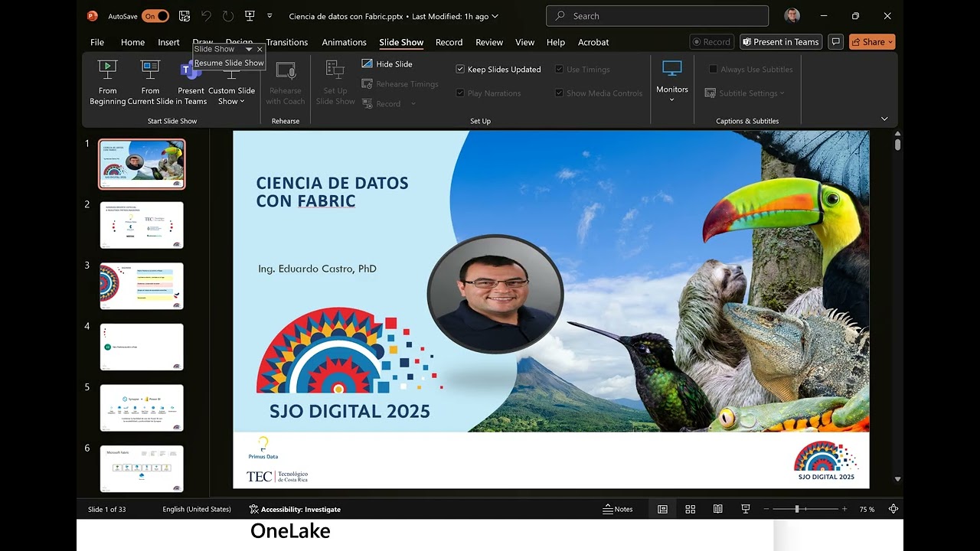Expand Custom Slide Show dropdown
This screenshot has height=551, width=980.
coord(232,96)
